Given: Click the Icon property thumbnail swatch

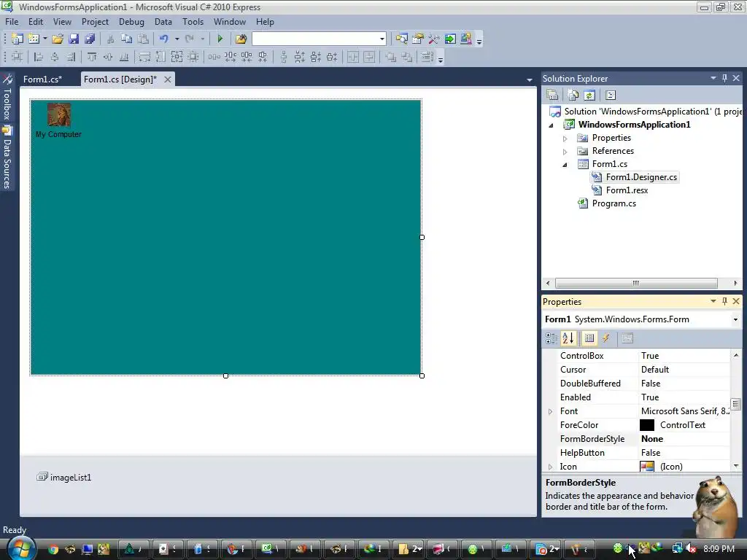Looking at the screenshot, I should [x=647, y=466].
